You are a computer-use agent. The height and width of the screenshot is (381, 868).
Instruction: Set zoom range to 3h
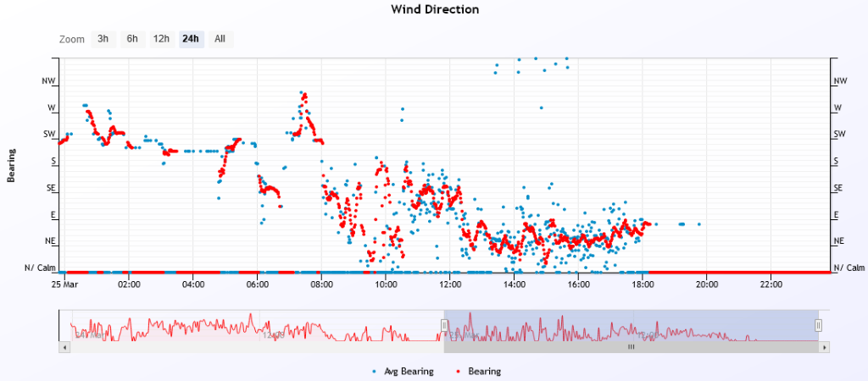point(103,39)
